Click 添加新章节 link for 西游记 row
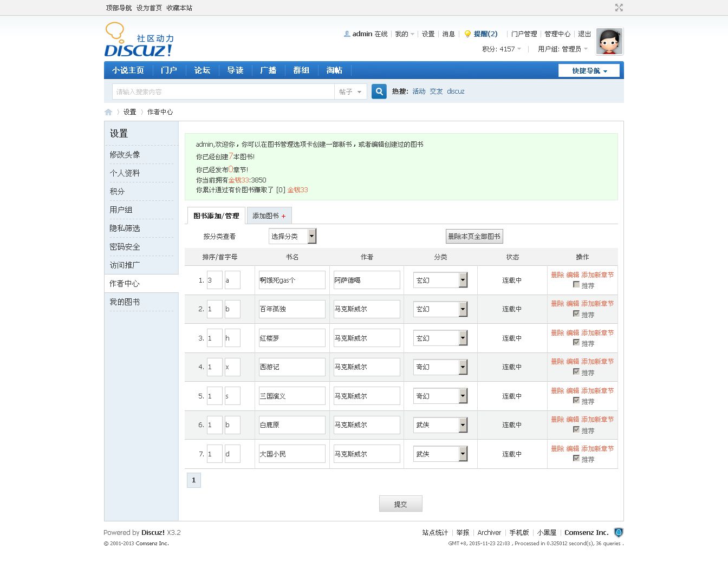This screenshot has height=575, width=728. (x=597, y=362)
